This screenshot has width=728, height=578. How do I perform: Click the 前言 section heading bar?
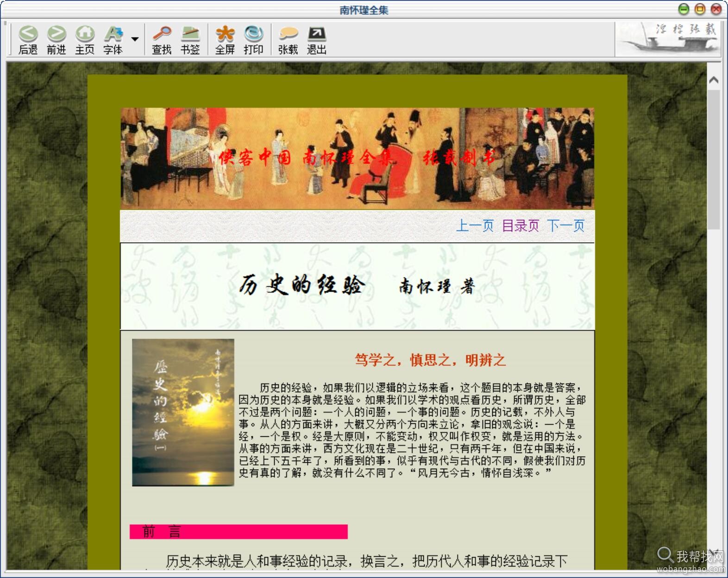(x=238, y=531)
